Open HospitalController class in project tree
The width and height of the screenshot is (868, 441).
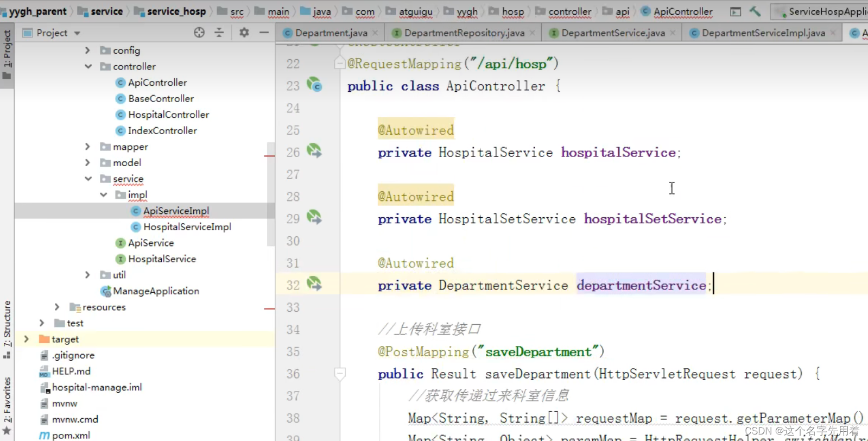pyautogui.click(x=162, y=115)
